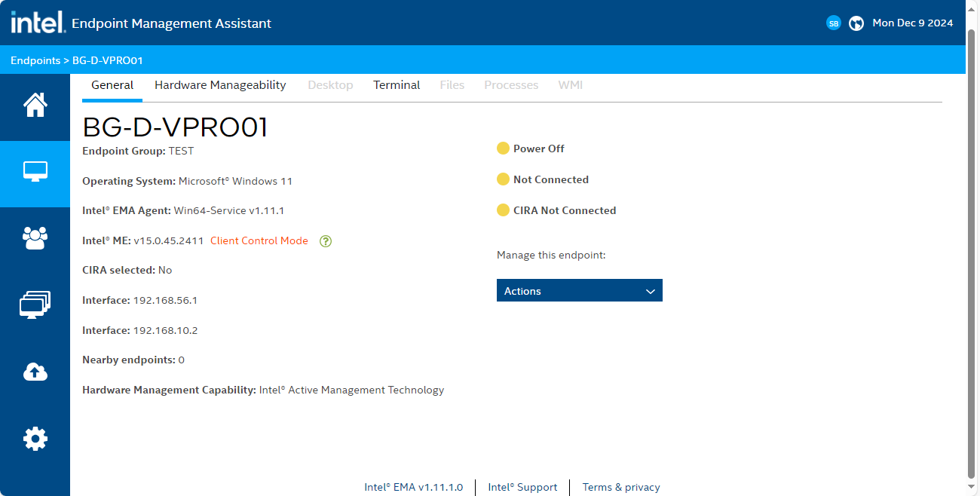Click the yellow CIRA Not Connected dot
Image resolution: width=980 pixels, height=496 pixels.
(x=503, y=210)
